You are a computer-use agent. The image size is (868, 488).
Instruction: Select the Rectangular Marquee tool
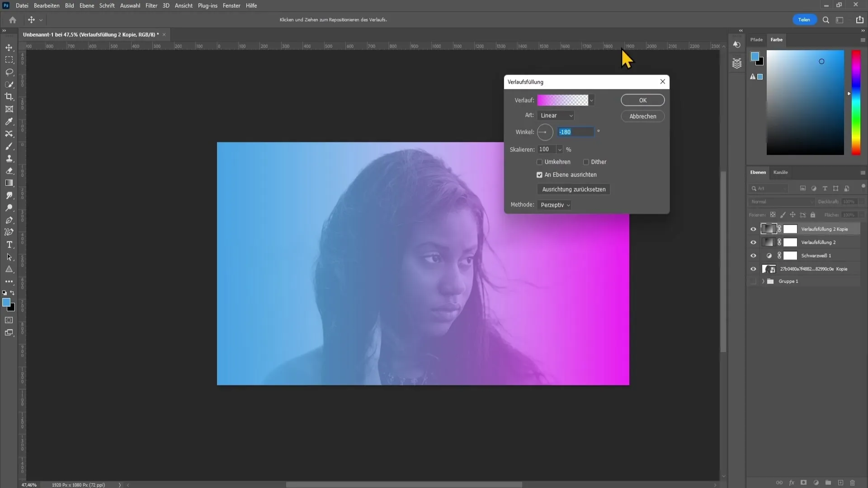pyautogui.click(x=9, y=60)
